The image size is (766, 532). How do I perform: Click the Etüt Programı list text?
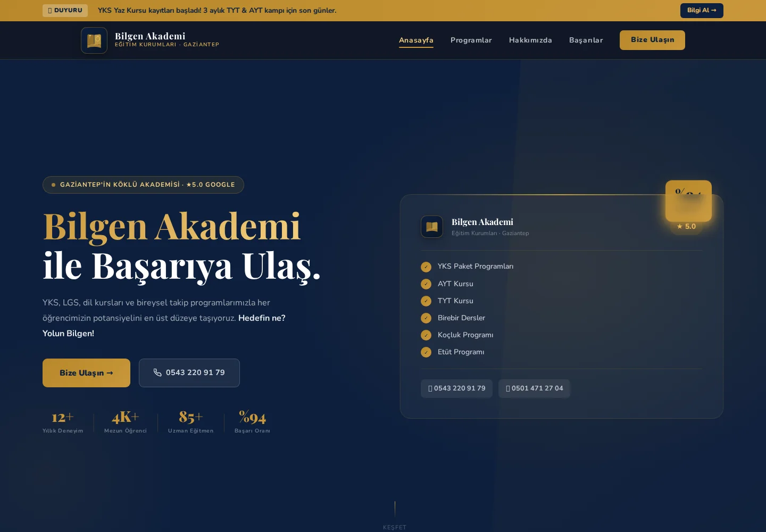[461, 352]
